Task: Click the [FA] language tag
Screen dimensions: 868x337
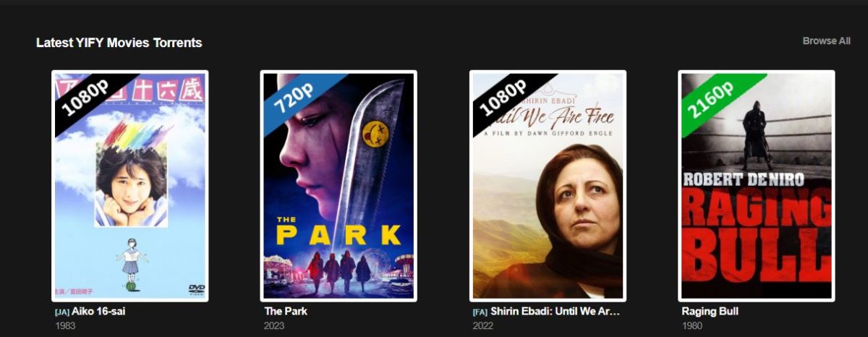Action: click(x=480, y=312)
